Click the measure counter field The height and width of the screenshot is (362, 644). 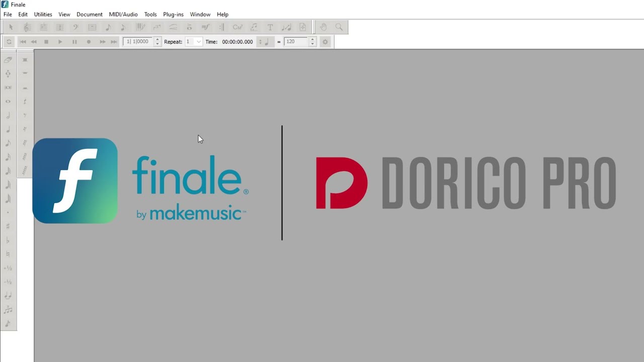(138, 42)
